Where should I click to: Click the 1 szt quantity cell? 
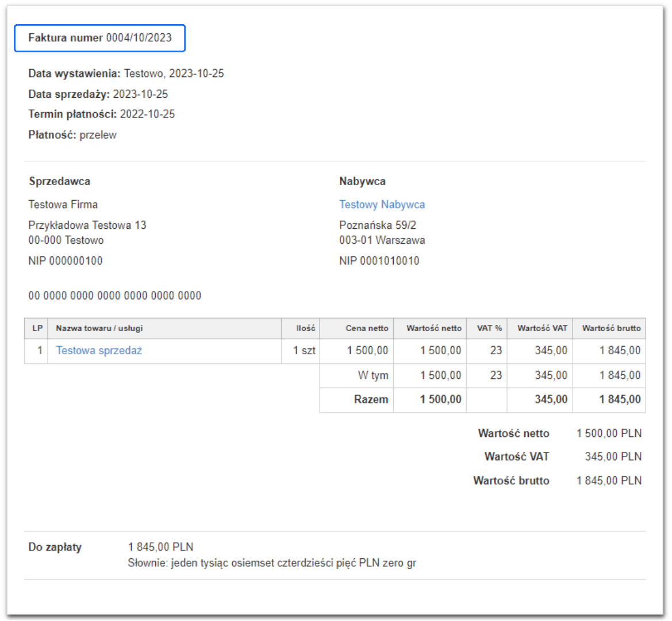304,351
